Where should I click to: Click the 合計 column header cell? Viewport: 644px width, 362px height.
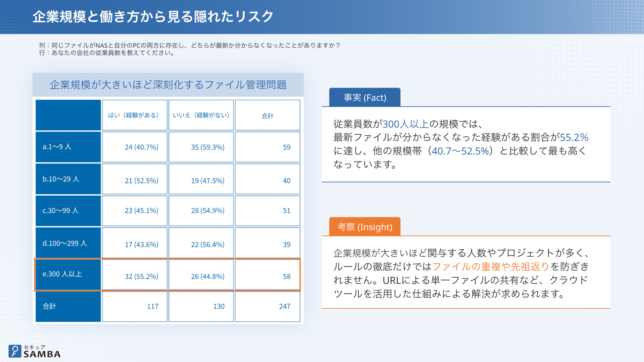268,115
